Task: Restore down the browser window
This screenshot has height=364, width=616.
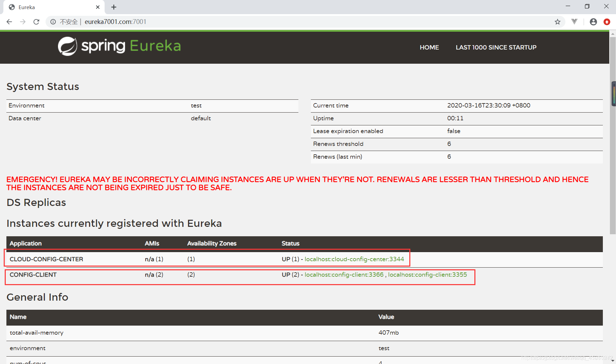Action: pyautogui.click(x=587, y=6)
